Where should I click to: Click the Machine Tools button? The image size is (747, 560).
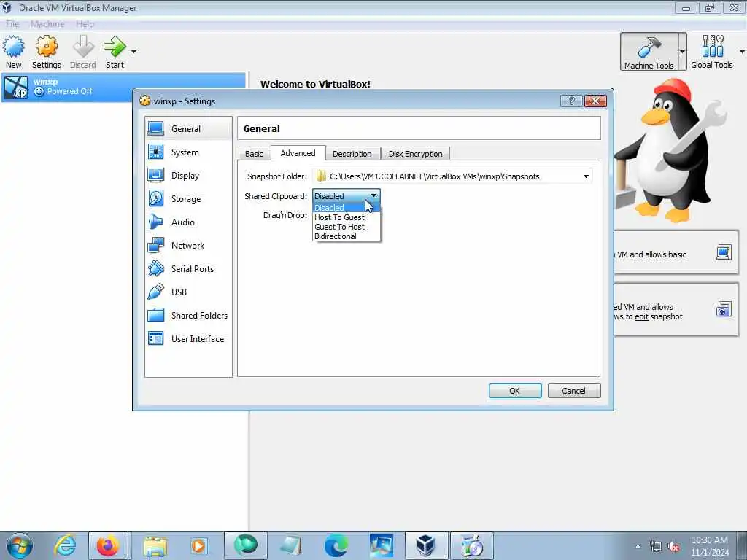pos(649,52)
